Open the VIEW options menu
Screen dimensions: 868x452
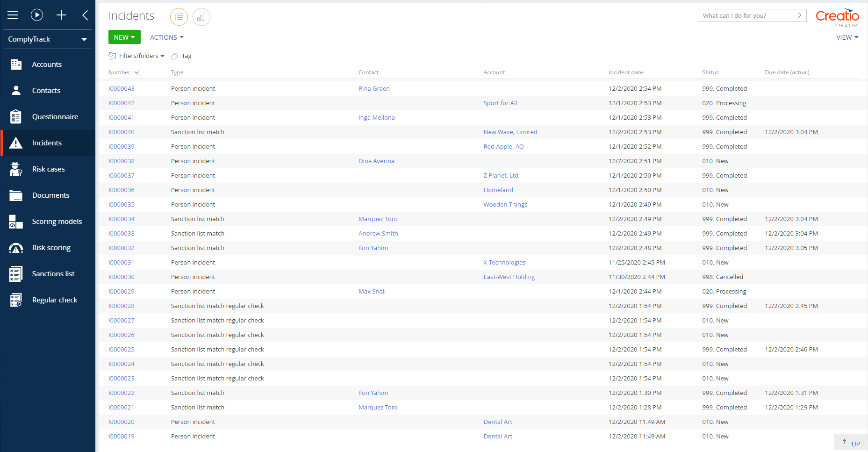tap(847, 37)
